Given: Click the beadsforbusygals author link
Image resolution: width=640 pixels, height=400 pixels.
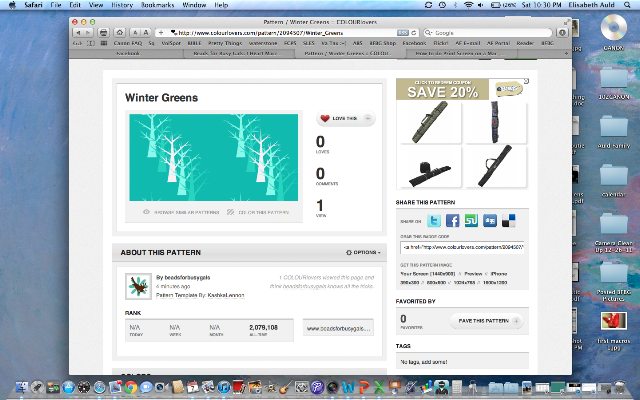Looking at the screenshot, I should tap(187, 278).
